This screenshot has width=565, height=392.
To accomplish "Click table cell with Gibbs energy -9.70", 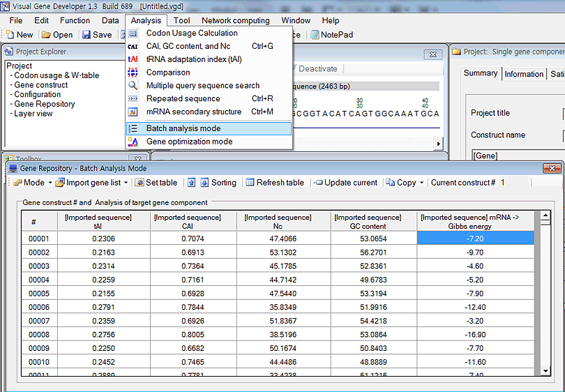I will [475, 252].
